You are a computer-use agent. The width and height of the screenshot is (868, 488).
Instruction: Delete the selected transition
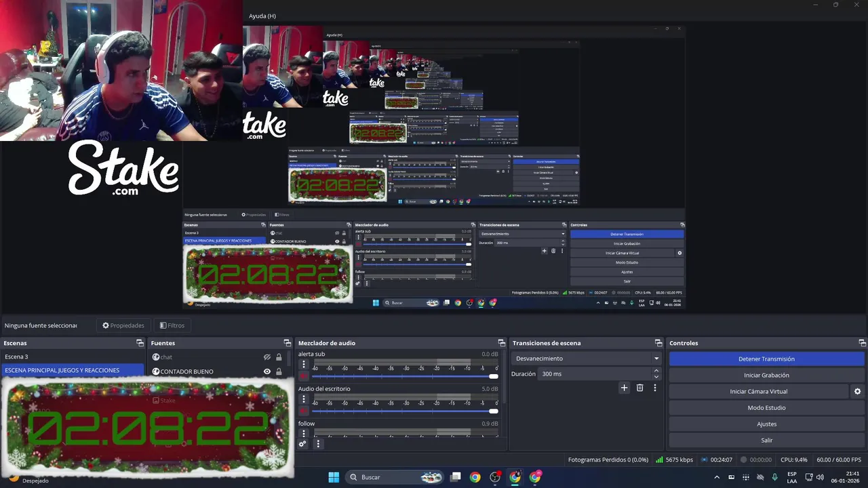639,388
